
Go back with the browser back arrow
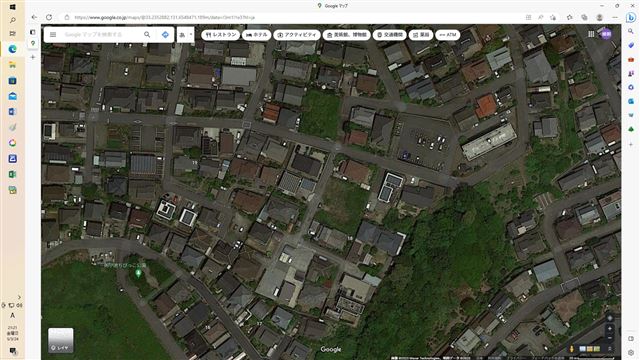click(x=34, y=17)
